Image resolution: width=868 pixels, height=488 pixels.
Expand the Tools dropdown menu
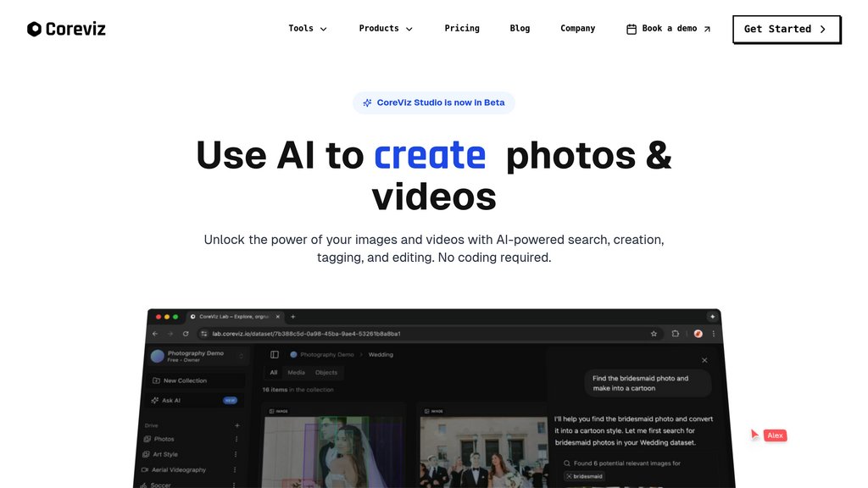click(308, 29)
